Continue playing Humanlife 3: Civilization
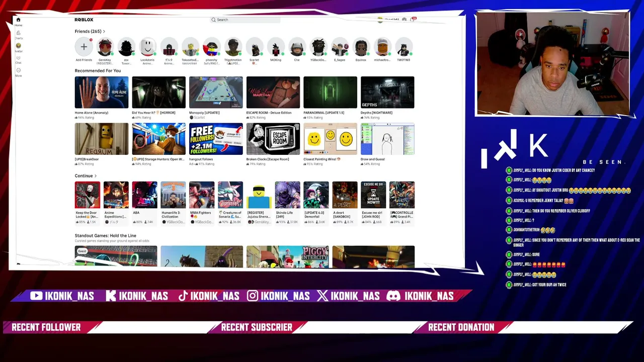644x362 pixels. pyautogui.click(x=173, y=195)
